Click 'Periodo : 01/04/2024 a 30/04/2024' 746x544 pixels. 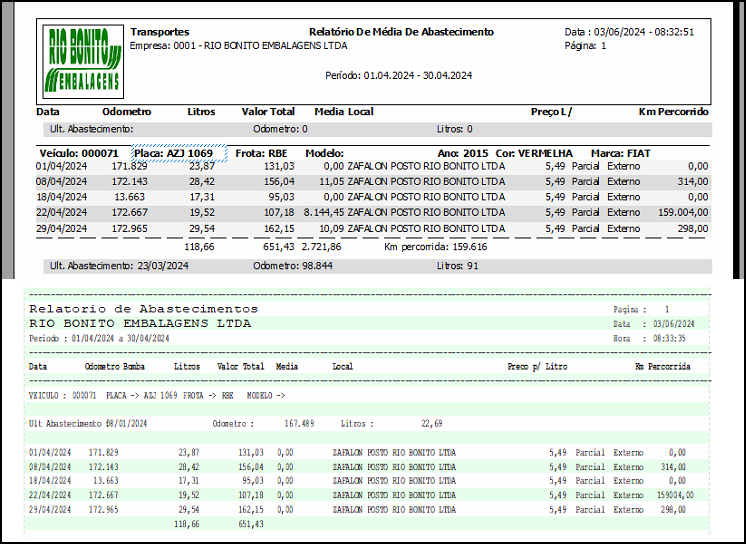(99, 338)
